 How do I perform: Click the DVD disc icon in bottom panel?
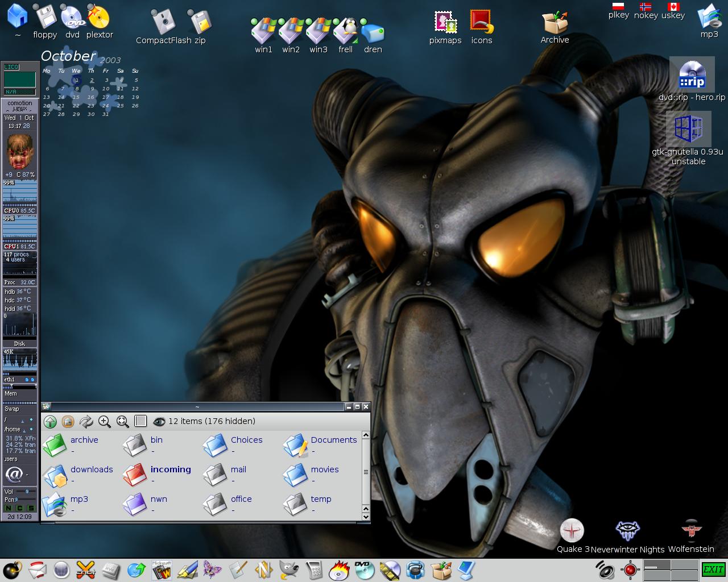[x=364, y=569]
